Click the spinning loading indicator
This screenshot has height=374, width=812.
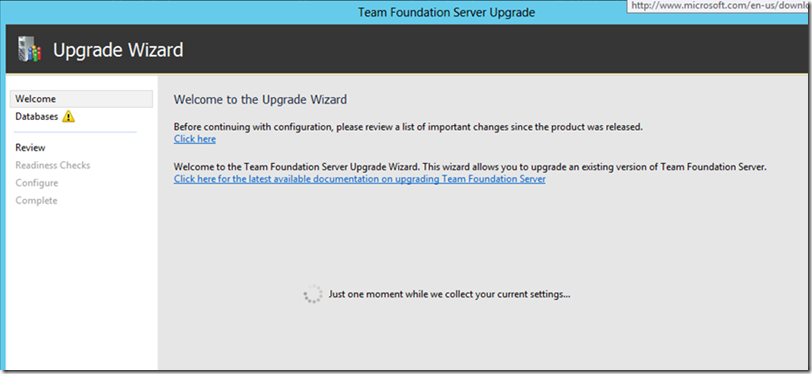click(x=313, y=294)
